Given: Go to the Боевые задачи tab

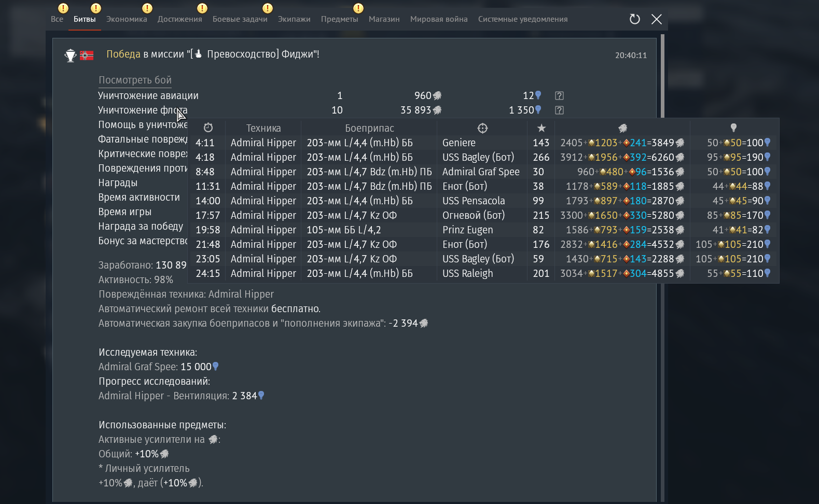Looking at the screenshot, I should click(240, 19).
